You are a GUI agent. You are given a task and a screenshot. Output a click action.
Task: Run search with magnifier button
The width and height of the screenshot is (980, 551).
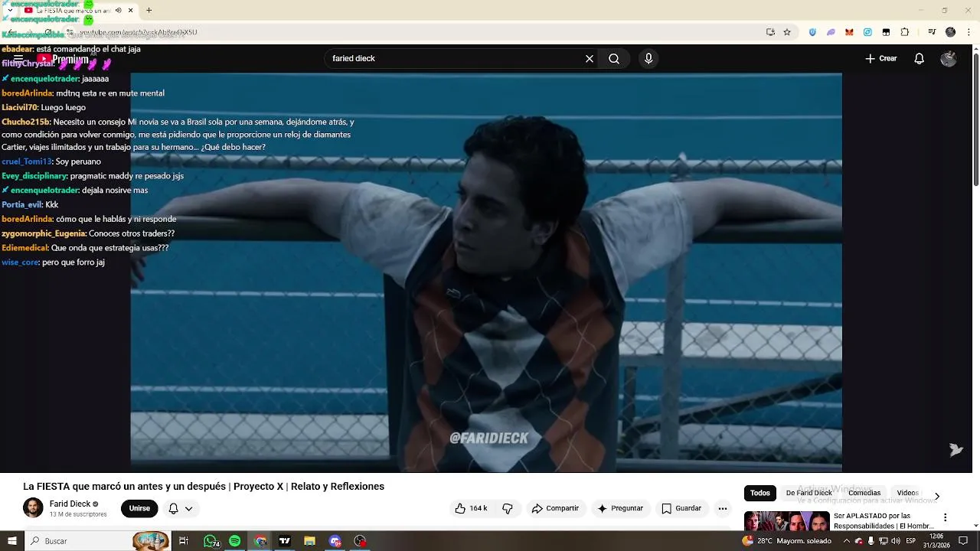click(x=614, y=59)
